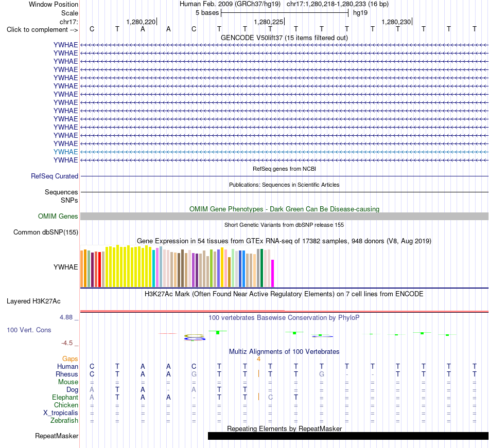Click the black RepeatMasker element bar
This screenshot has width=489, height=448.
point(348,436)
